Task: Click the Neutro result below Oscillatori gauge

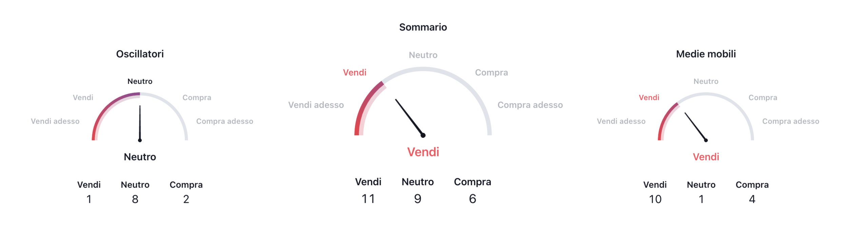Action: coord(140,157)
